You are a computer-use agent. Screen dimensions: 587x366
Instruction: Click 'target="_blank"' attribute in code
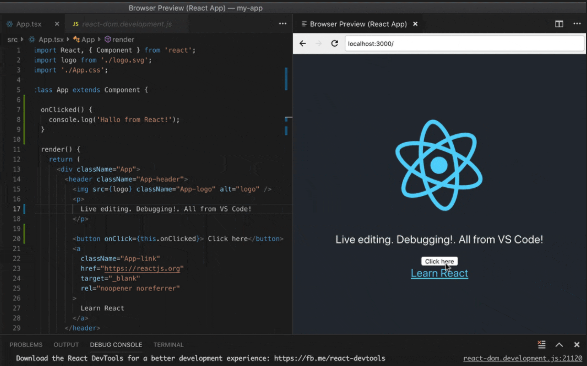click(110, 278)
